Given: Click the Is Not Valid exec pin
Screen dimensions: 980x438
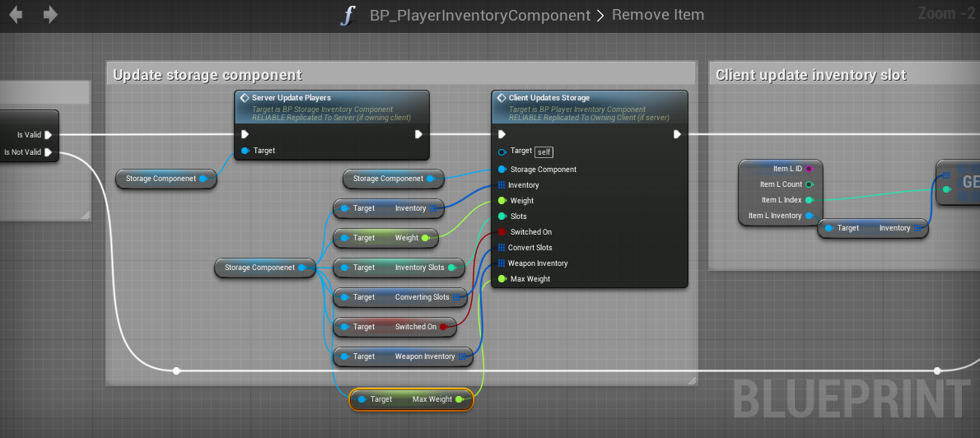Looking at the screenshot, I should 49,152.
